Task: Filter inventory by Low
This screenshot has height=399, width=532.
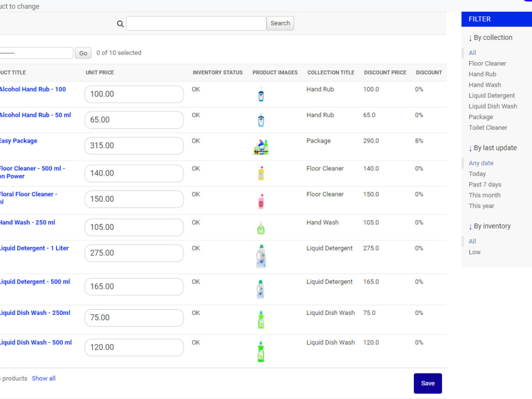Action: (x=475, y=252)
